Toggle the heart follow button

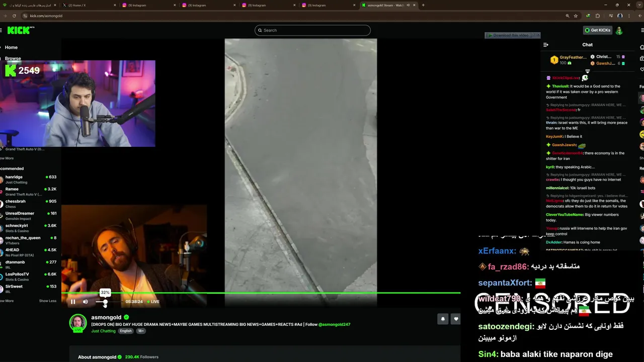pyautogui.click(x=456, y=319)
